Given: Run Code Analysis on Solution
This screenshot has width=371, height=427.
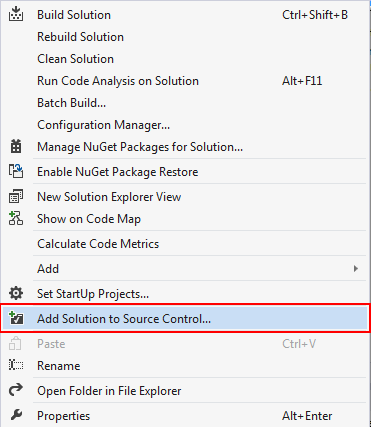Looking at the screenshot, I should coord(118,81).
